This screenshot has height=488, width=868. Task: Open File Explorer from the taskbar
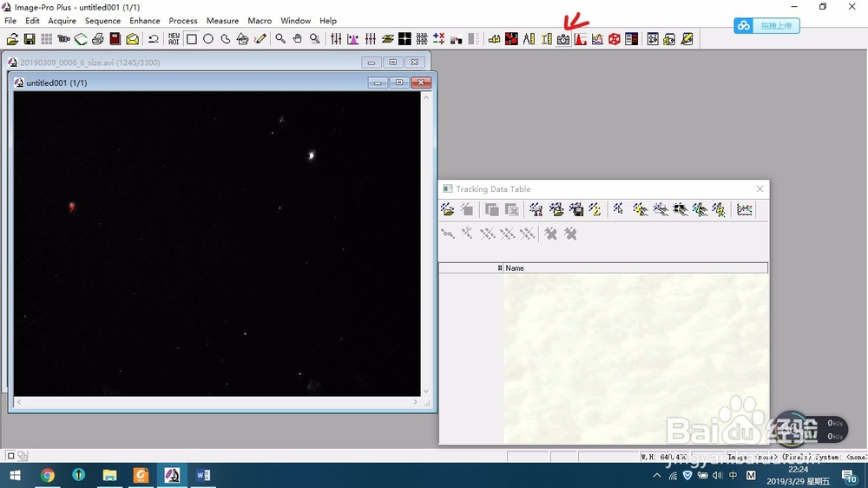coord(109,475)
